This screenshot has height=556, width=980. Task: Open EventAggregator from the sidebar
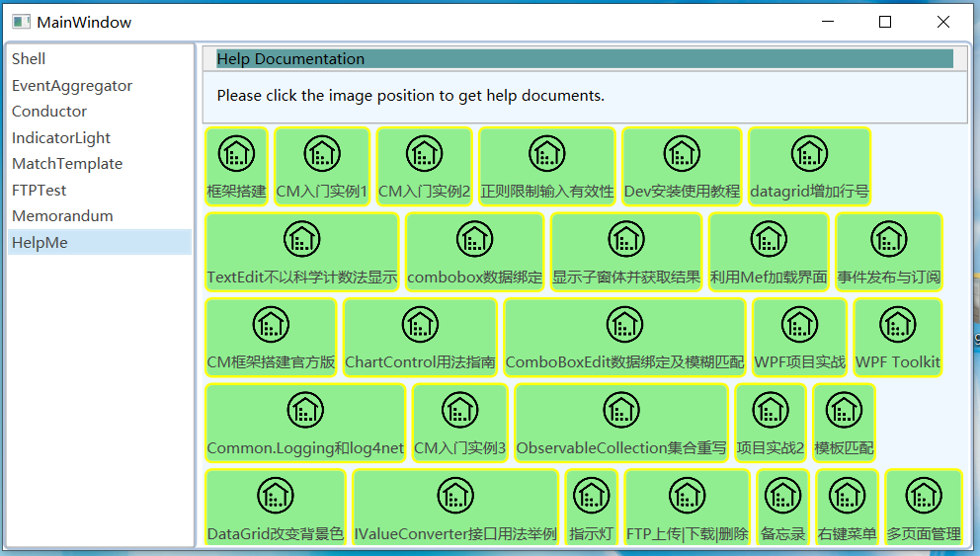coord(100,86)
